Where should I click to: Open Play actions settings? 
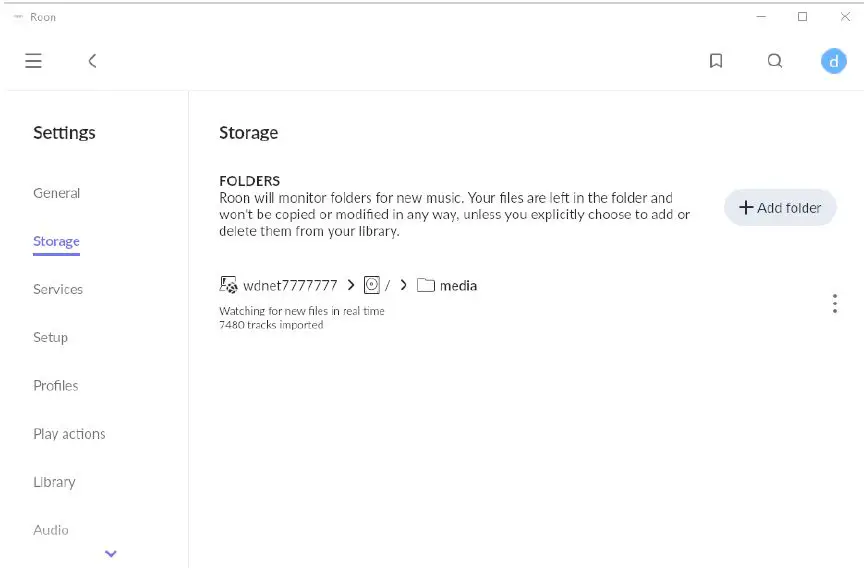point(69,434)
